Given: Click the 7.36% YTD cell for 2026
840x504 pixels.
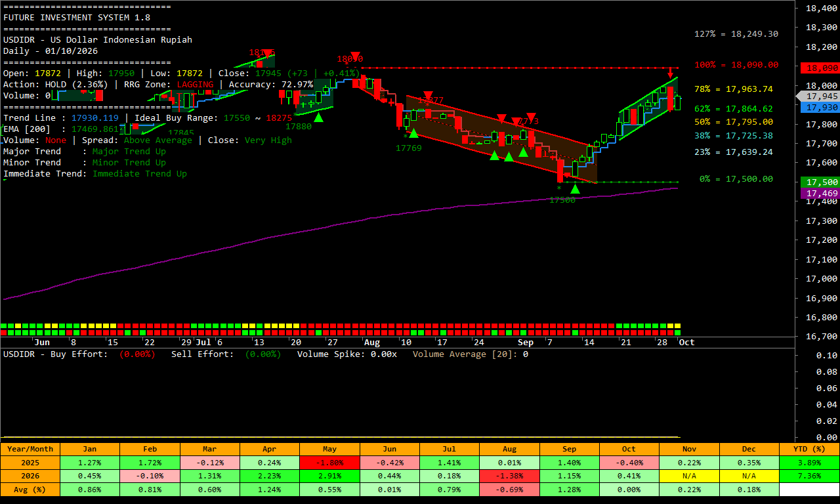Looking at the screenshot, I should coord(809,476).
